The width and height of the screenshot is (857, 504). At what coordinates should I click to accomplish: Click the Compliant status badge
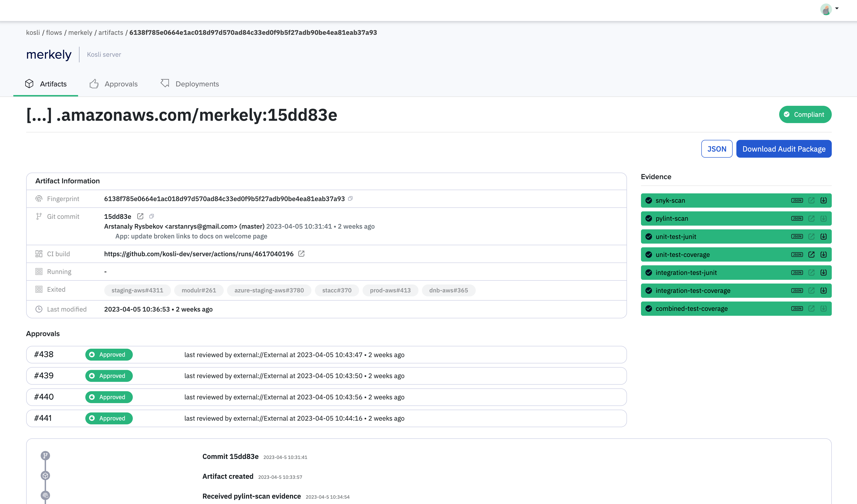click(805, 114)
